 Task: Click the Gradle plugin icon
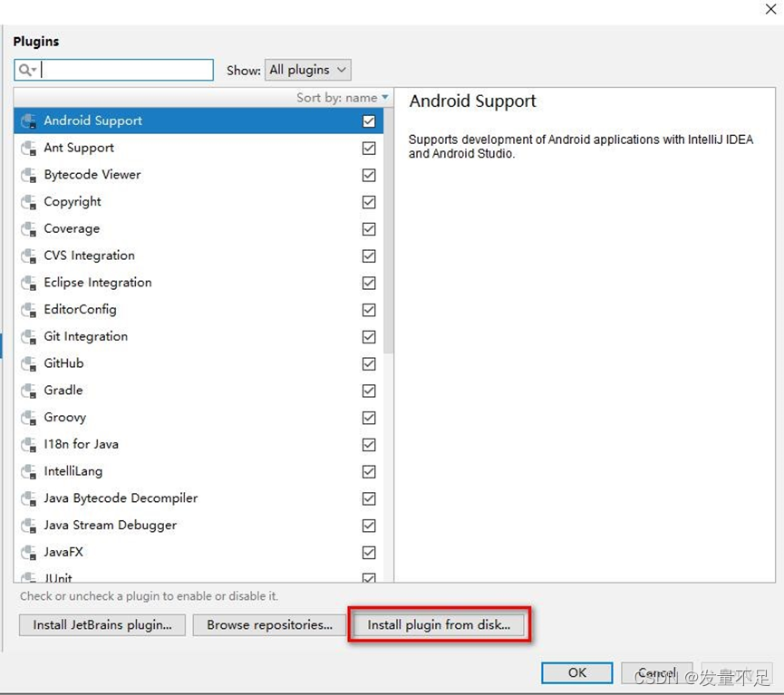click(x=28, y=391)
